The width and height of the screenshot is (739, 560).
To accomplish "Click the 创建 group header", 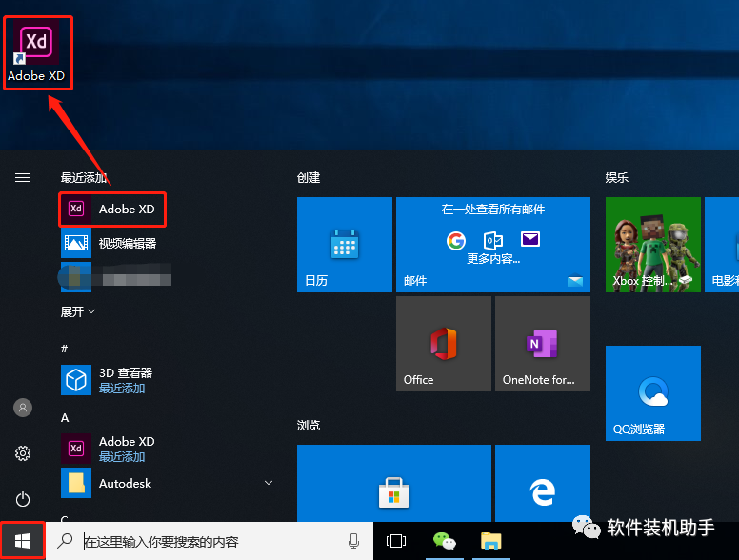I will [x=309, y=177].
